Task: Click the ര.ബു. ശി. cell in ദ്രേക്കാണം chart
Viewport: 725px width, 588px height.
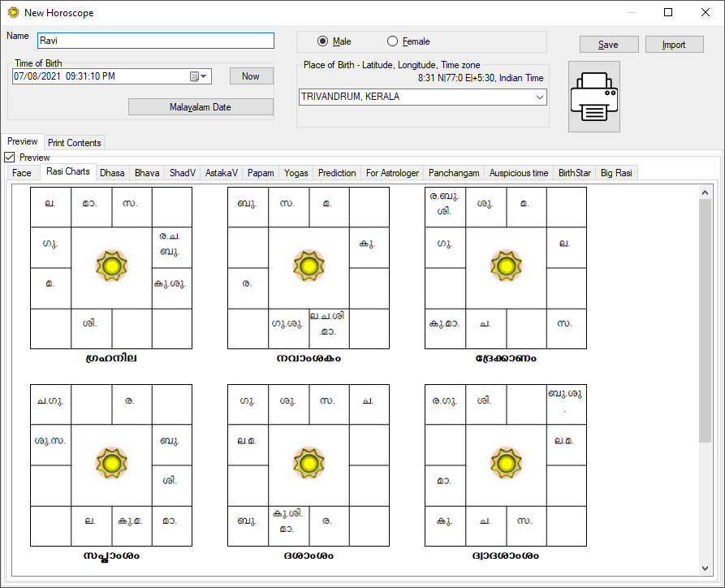Action: pos(445,207)
